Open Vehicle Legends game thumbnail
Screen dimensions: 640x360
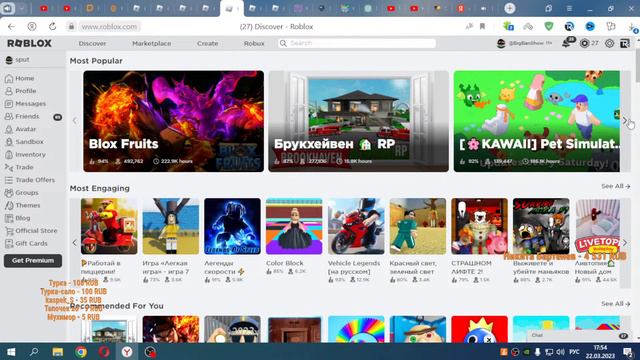(356, 227)
